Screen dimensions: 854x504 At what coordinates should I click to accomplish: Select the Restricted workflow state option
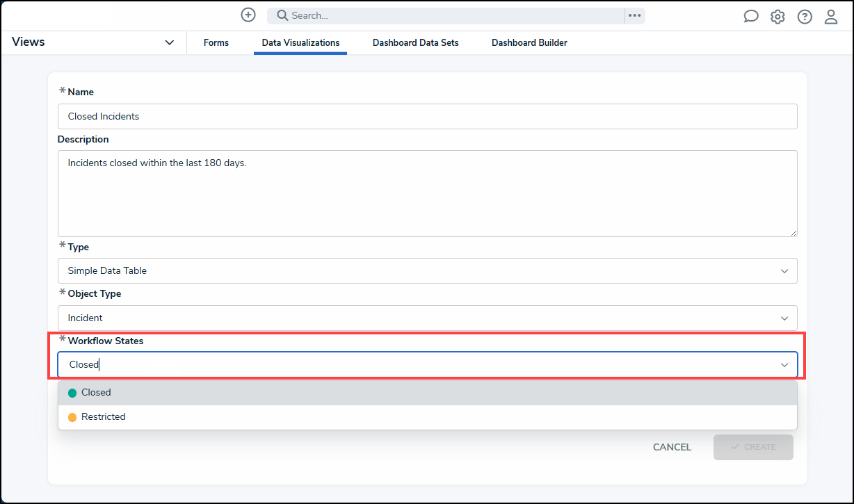[x=427, y=417]
